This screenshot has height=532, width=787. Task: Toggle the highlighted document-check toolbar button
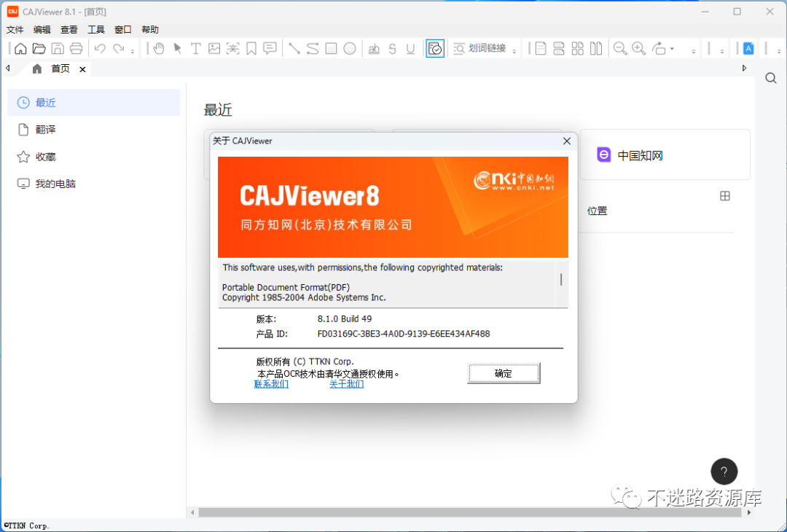coord(435,49)
